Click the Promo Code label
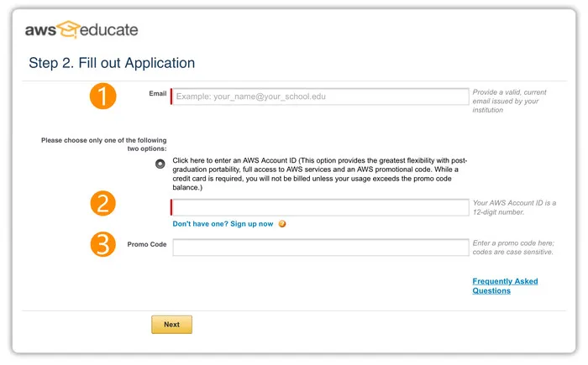 pos(147,244)
